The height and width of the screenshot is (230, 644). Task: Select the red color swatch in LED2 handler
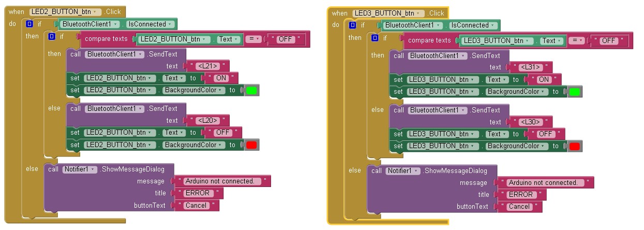pos(252,145)
